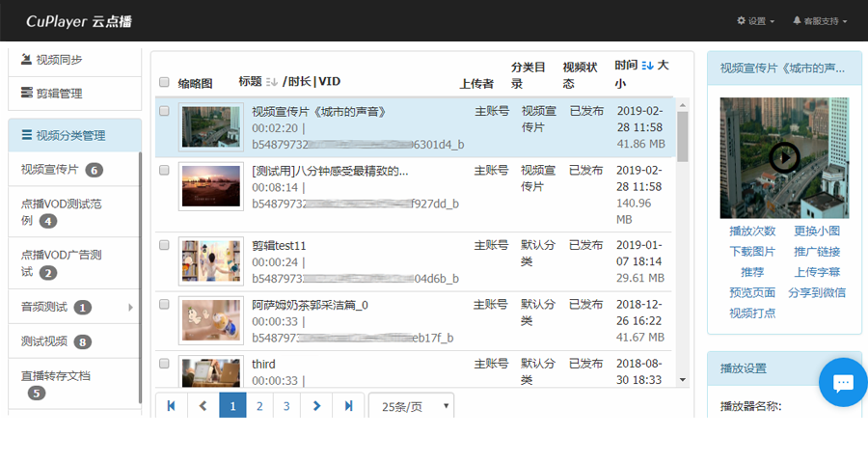868x463 pixels.
Task: Toggle the select-all checkbox in table header
Action: [164, 82]
